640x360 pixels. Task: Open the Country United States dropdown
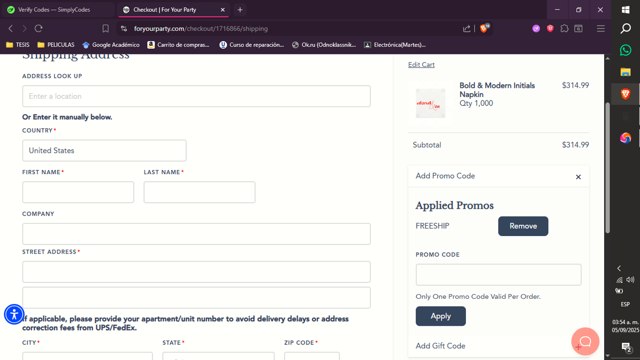tap(104, 150)
